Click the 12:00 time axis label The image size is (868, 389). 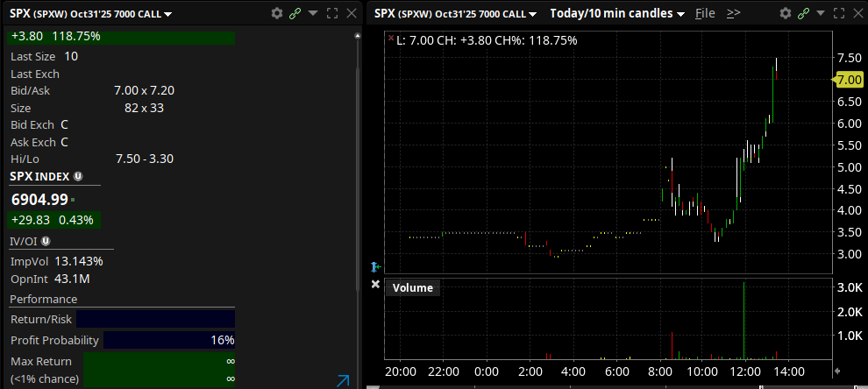pyautogui.click(x=745, y=371)
